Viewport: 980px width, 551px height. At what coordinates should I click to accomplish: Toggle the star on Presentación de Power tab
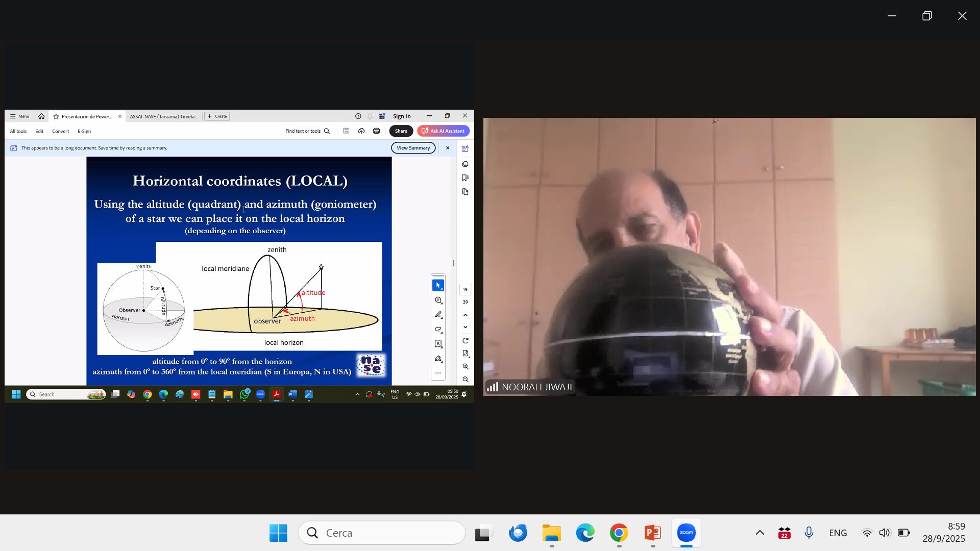(x=56, y=116)
